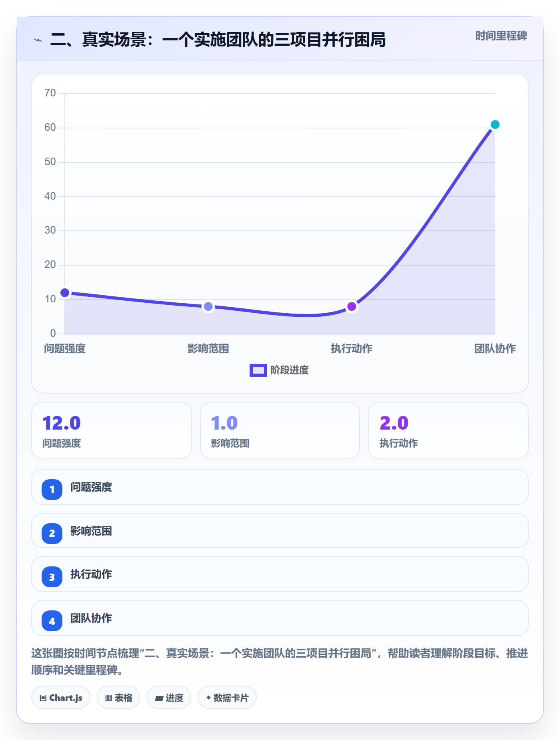Toggle the 阶段进度 legend swatch
The image size is (560, 740).
coord(258,370)
